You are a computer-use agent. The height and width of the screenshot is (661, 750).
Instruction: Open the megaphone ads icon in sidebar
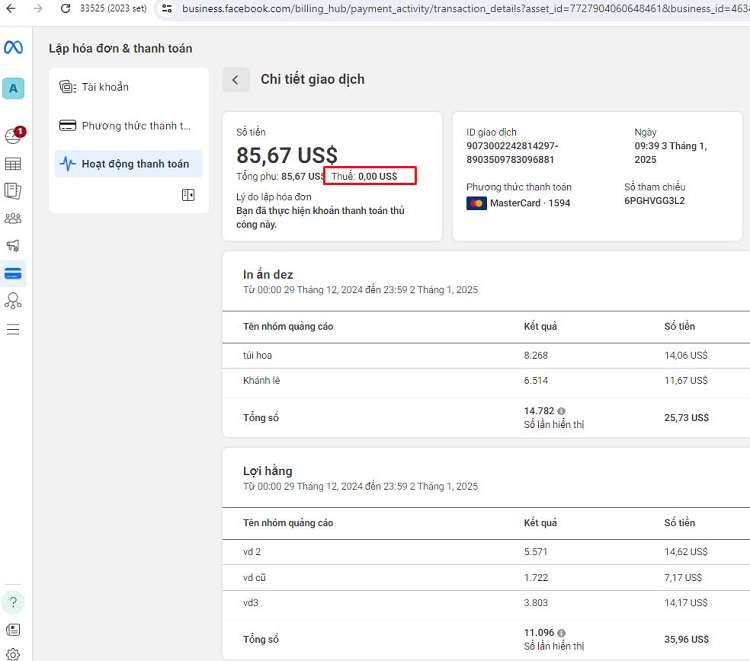pyautogui.click(x=13, y=245)
